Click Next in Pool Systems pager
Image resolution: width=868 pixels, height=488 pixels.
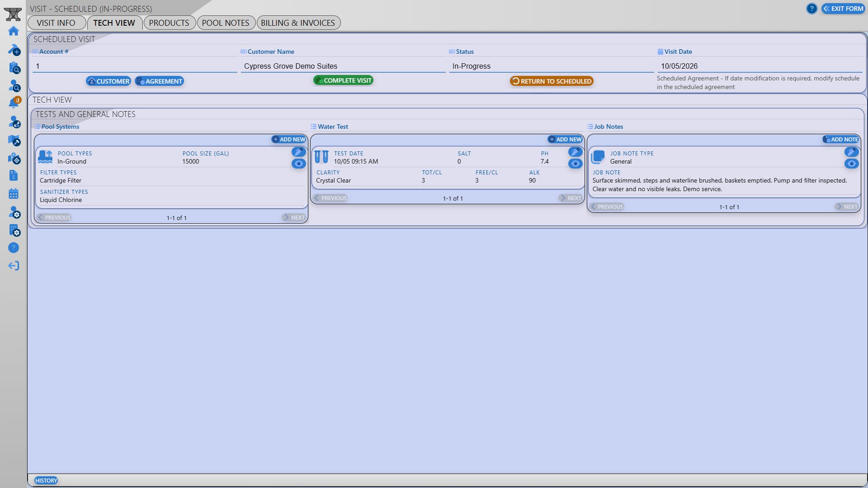[x=294, y=217]
